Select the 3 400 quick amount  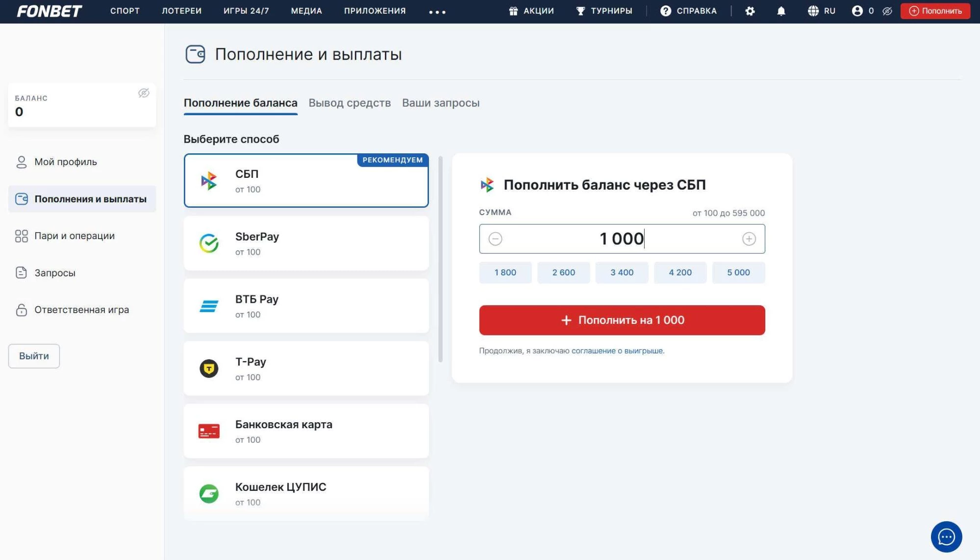622,272
